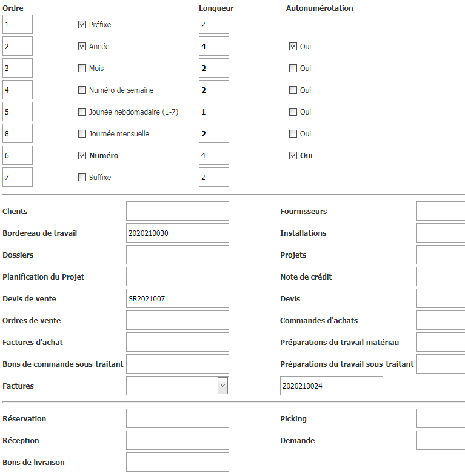Select the Devis de vente field SR20210071

click(x=178, y=298)
